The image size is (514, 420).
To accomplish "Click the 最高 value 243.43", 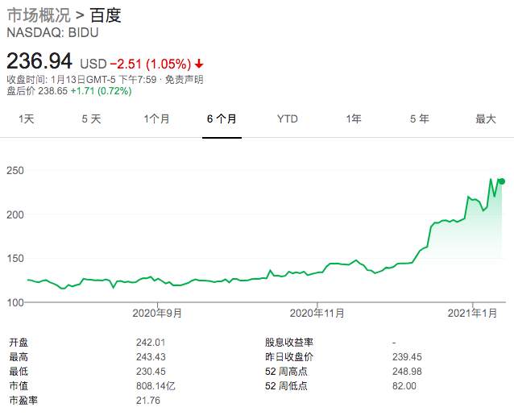I will click(151, 357).
